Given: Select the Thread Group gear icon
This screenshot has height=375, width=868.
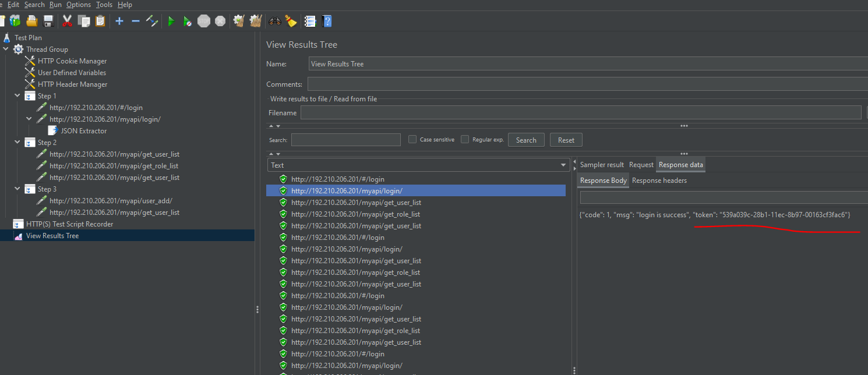Looking at the screenshot, I should [x=18, y=49].
